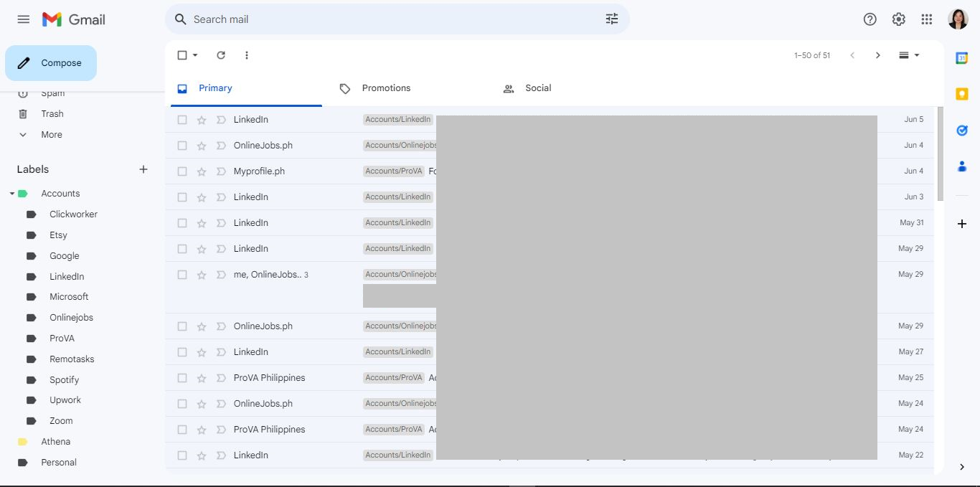Click the Gmail logo
Viewport: 980px width, 487px height.
pos(74,19)
